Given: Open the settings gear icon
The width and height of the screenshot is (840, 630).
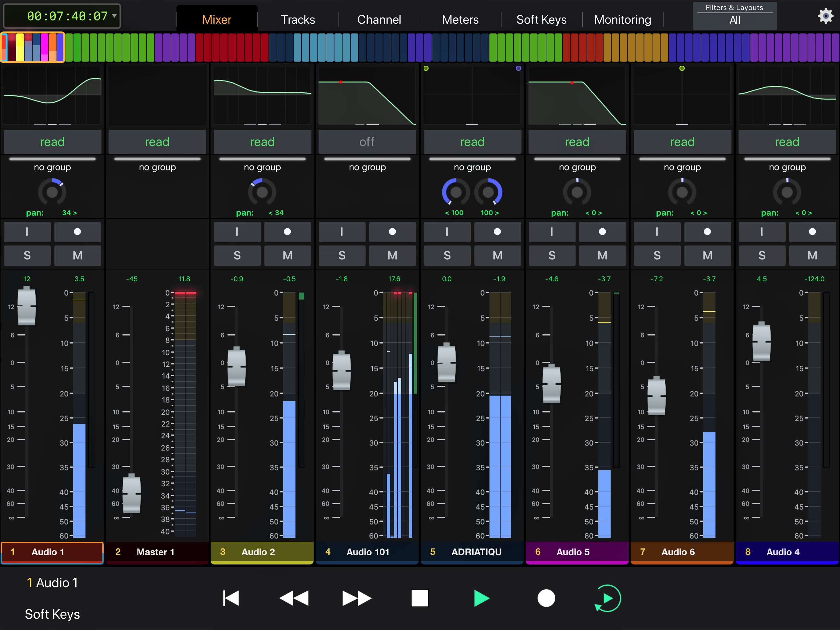Looking at the screenshot, I should (x=825, y=16).
